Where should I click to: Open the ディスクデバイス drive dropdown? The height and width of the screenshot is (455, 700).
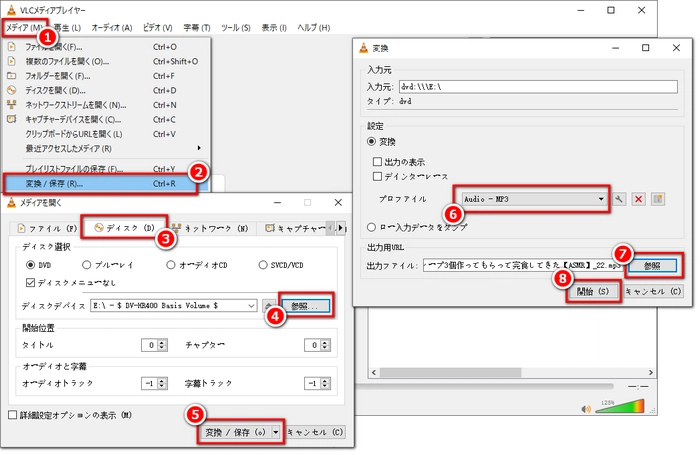251,304
